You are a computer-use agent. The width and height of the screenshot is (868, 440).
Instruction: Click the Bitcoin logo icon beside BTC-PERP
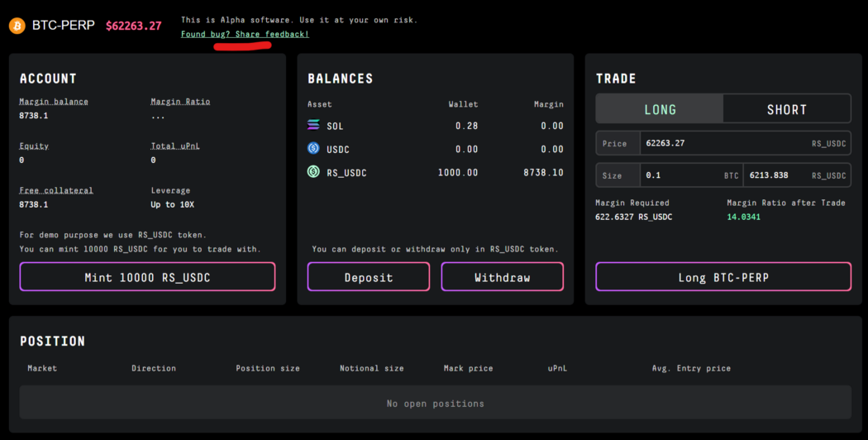point(17,26)
